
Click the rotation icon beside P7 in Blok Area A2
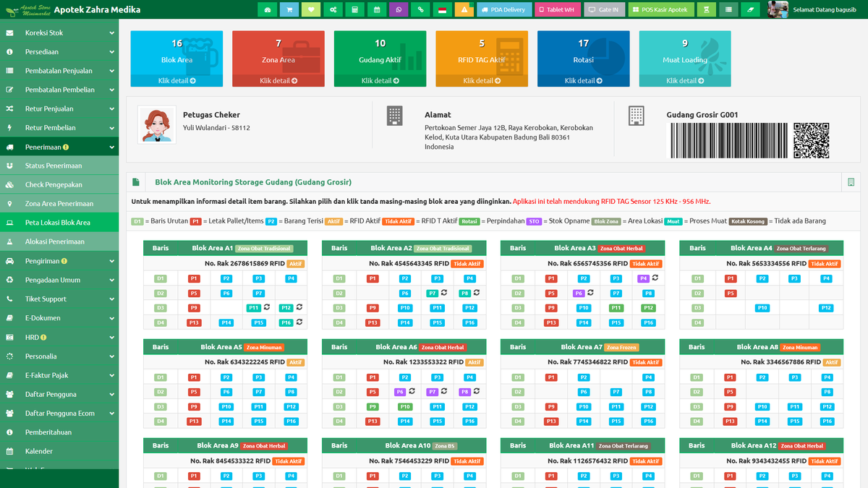[x=445, y=292]
